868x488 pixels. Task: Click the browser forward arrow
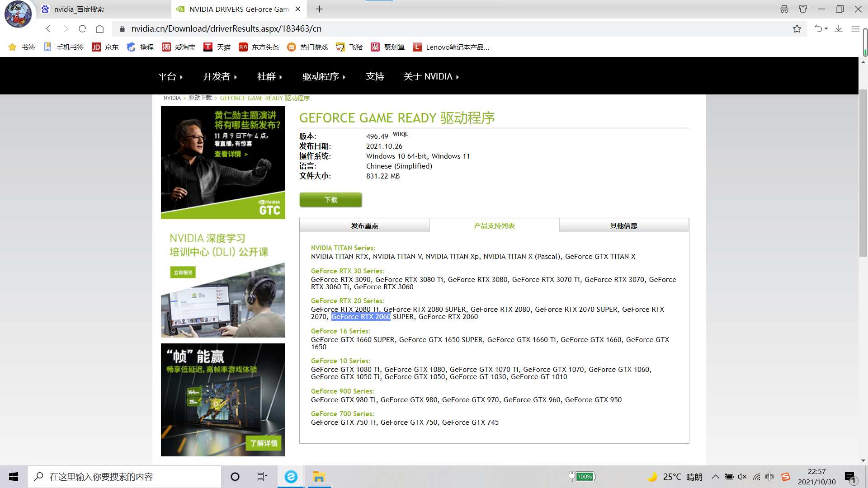coord(66,29)
